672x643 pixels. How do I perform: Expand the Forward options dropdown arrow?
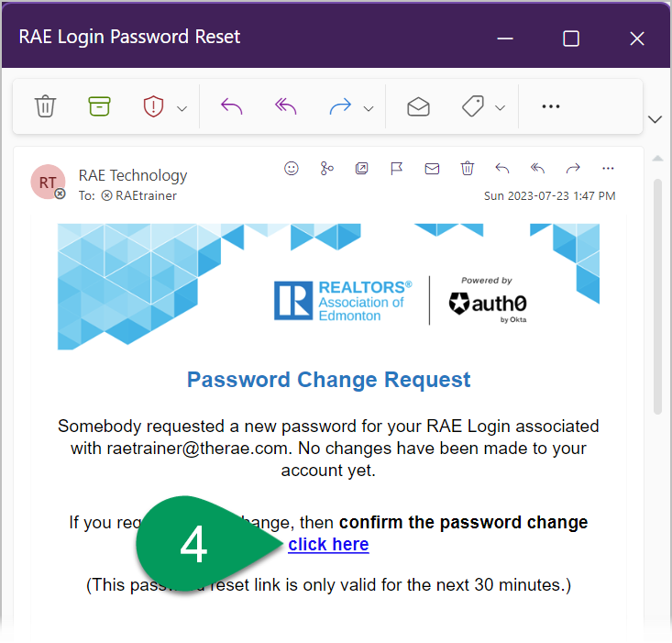click(x=369, y=108)
